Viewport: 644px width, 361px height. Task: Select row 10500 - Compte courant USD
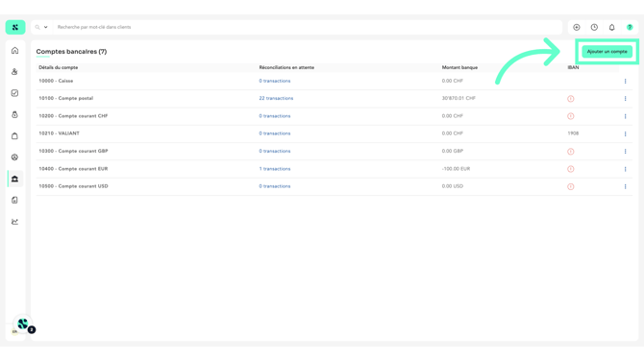pos(334,186)
